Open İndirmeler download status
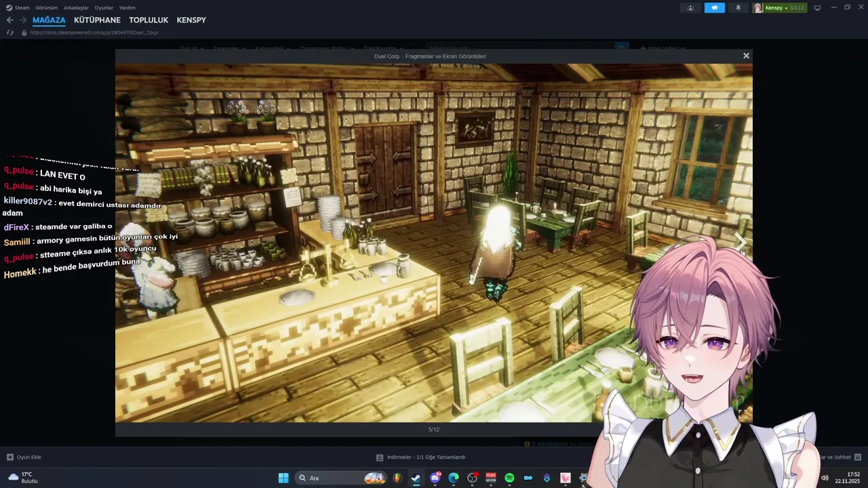Viewport: 868px width, 488px height. [420, 457]
